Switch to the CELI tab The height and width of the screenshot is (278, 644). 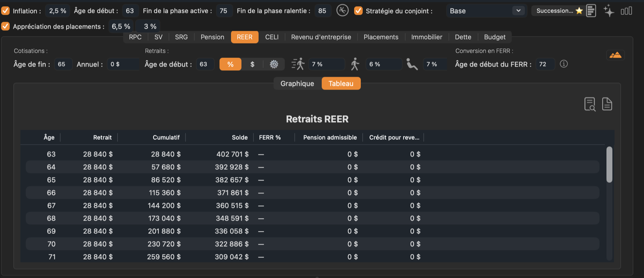[x=272, y=37]
